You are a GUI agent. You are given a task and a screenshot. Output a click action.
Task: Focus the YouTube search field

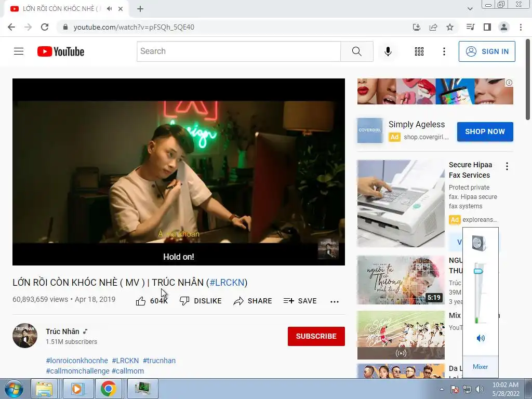click(x=238, y=51)
